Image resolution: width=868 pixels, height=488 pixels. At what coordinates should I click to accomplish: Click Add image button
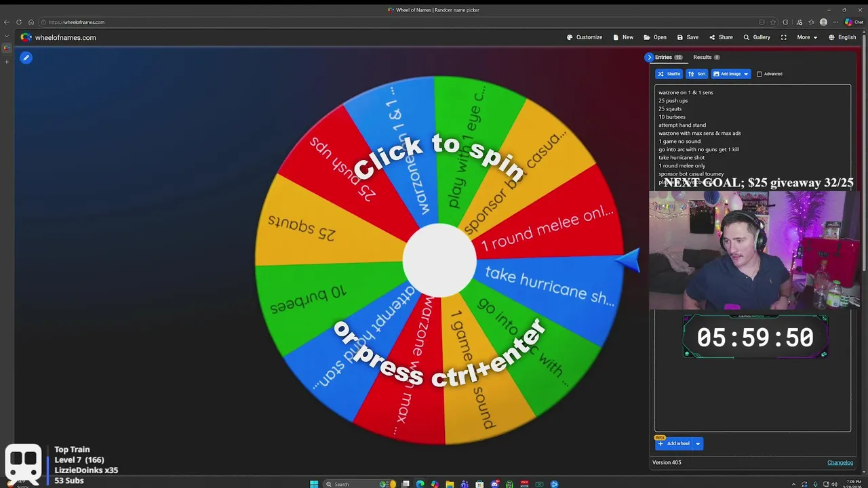(x=727, y=74)
